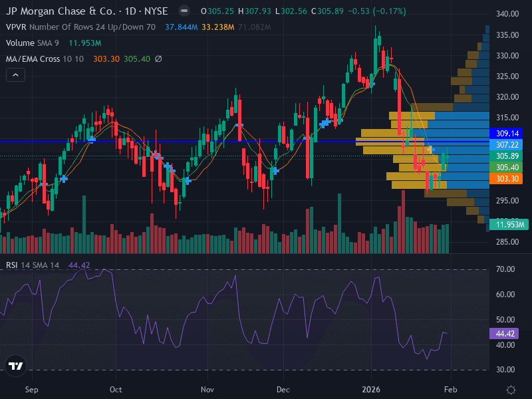The height and width of the screenshot is (399, 532).
Task: Click the 30.00 RSI scale label
Action: (x=505, y=370)
